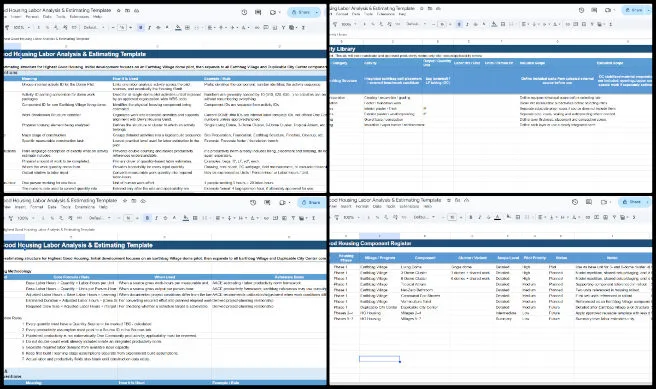Start Meet call in Component Register window

point(605,202)
